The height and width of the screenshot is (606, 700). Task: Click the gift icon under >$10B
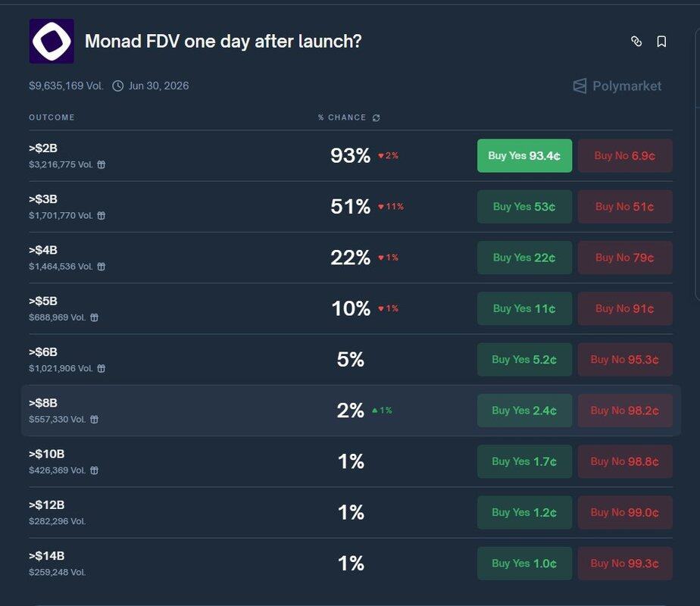click(x=95, y=470)
